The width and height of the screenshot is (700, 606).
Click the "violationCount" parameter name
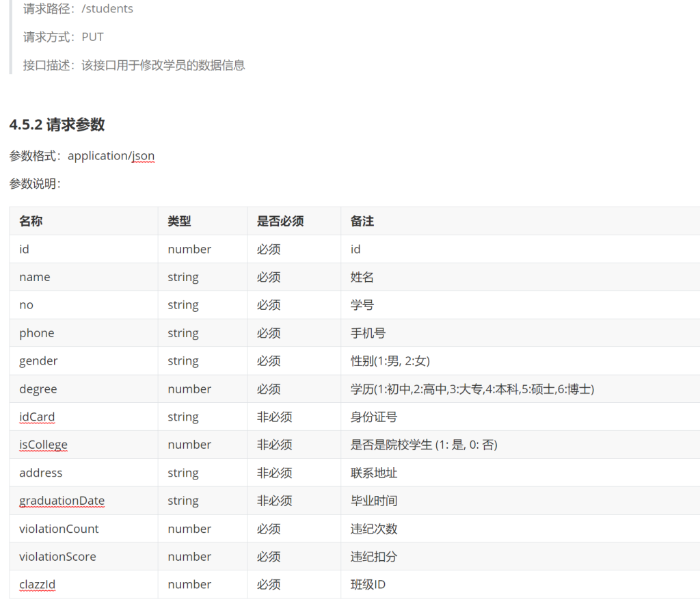point(59,529)
